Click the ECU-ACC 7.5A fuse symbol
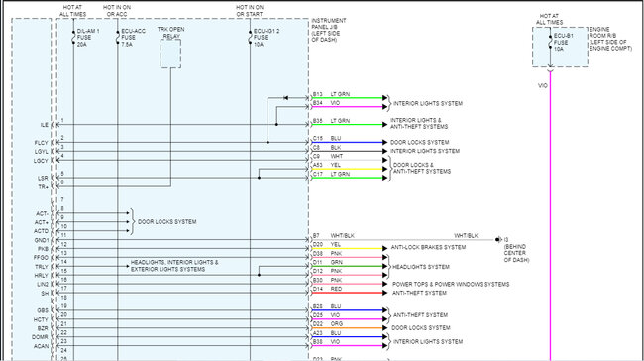Viewport: 644px width, 361px height. pyautogui.click(x=118, y=37)
